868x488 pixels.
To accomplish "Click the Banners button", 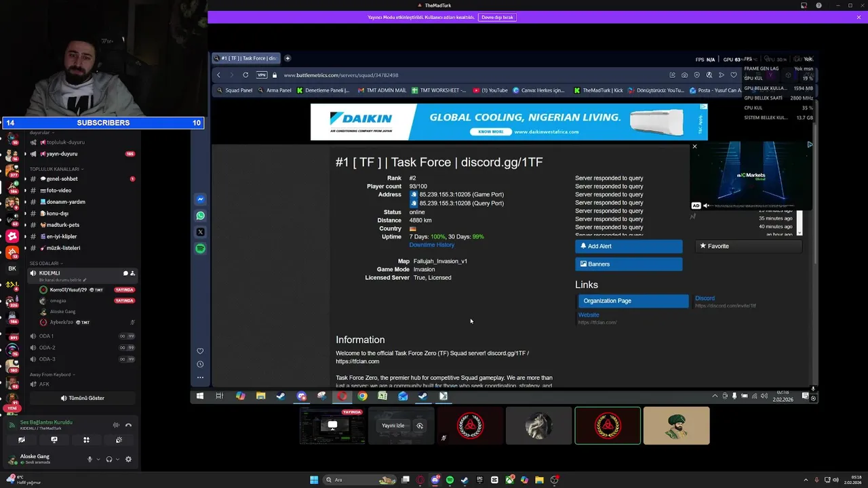I will 629,264.
